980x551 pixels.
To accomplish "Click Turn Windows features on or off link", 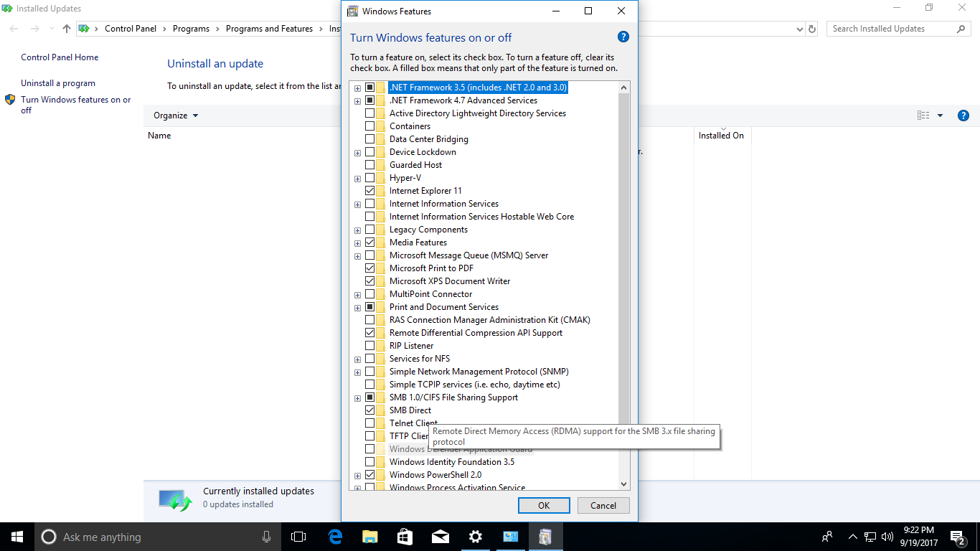I will click(x=76, y=105).
